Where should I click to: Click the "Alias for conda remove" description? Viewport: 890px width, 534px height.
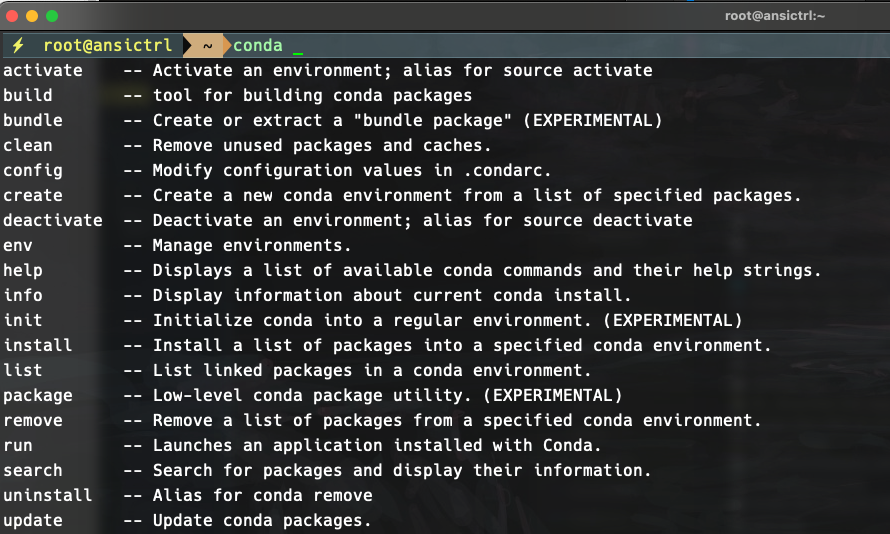(262, 495)
